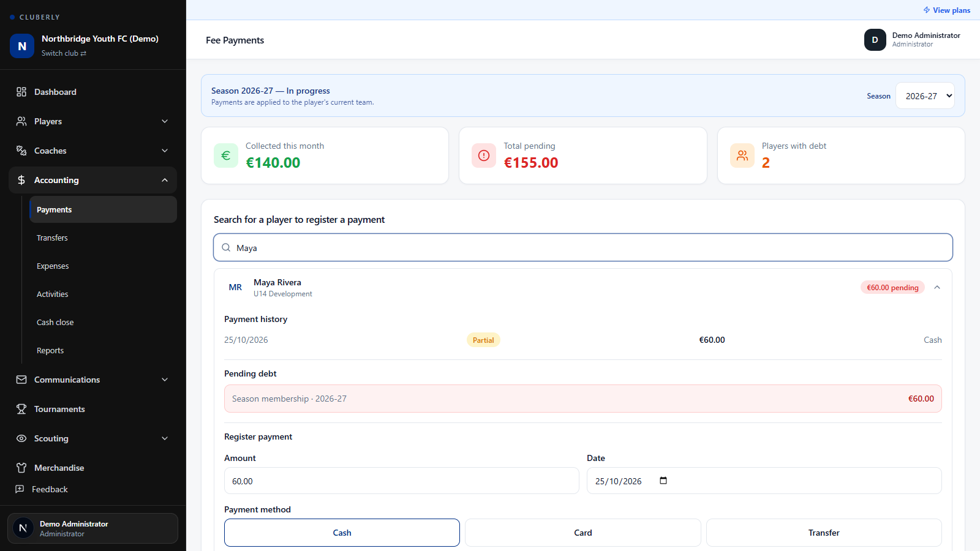Open the Transfers submenu item
This screenshot has width=980, height=551.
(x=103, y=238)
